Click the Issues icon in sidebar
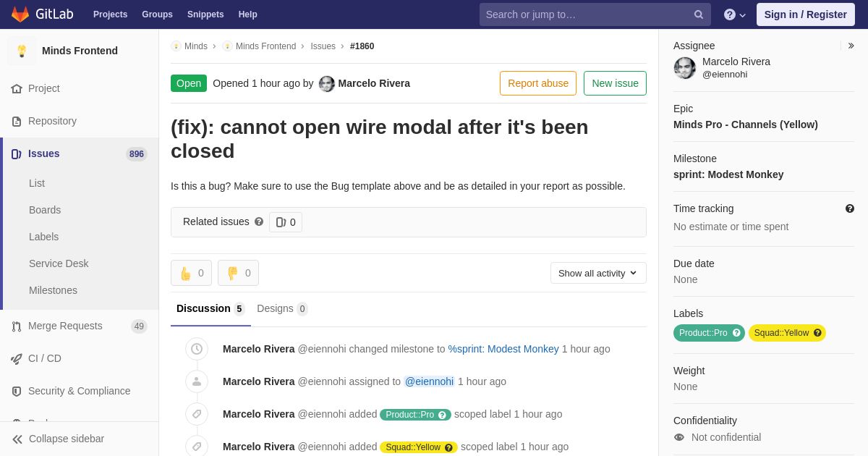The width and height of the screenshot is (868, 456). tap(17, 153)
